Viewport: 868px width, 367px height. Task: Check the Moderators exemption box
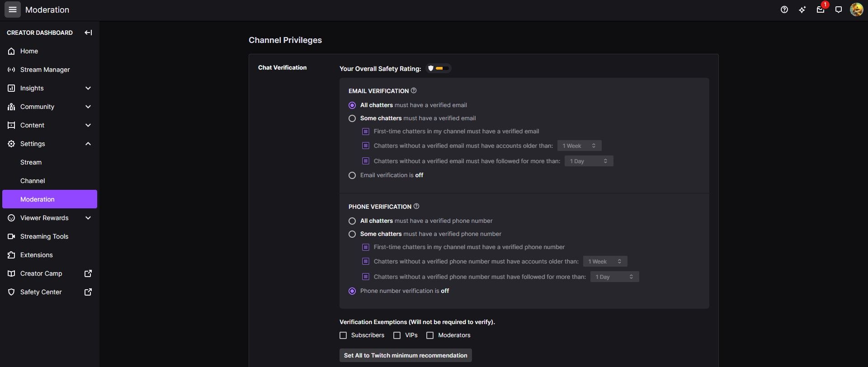tap(430, 335)
